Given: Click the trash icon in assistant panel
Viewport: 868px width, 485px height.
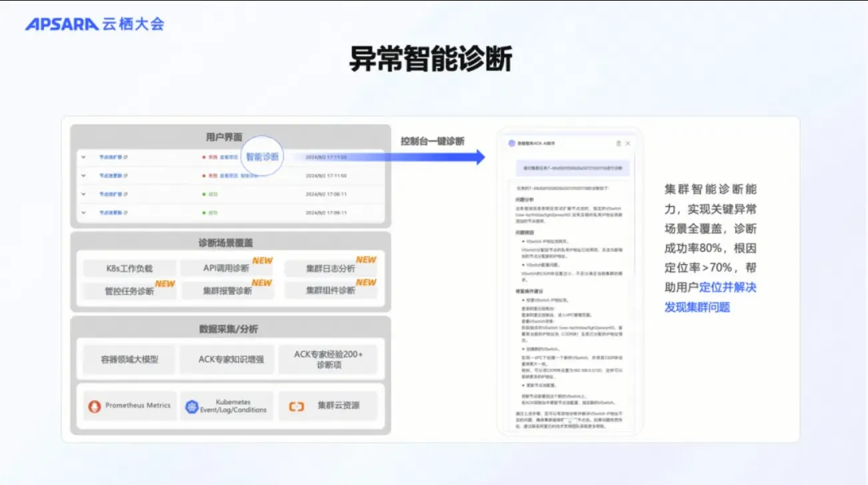Looking at the screenshot, I should 619,143.
